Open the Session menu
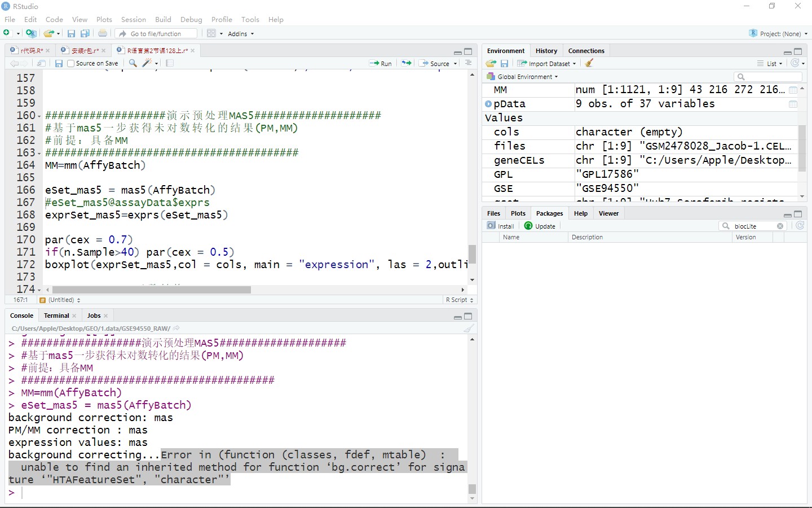Viewport: 812px width, 508px height. click(134, 19)
